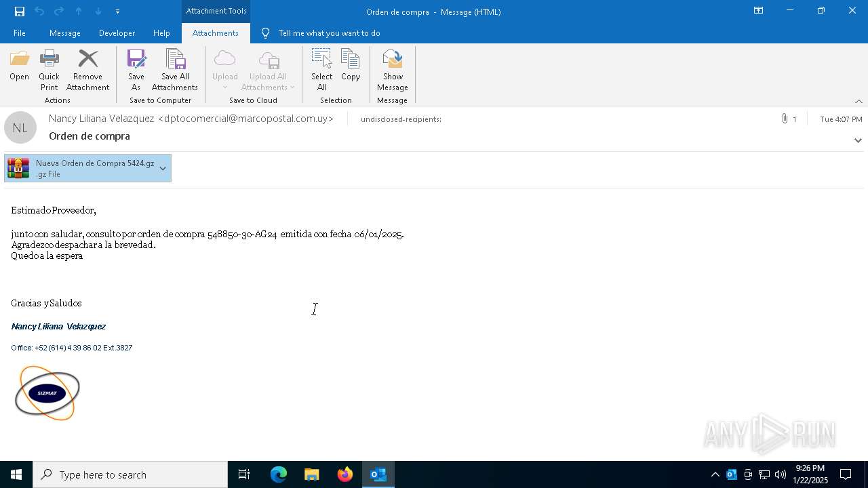This screenshot has width=868, height=488.
Task: Expand the message header details
Action: (x=858, y=140)
